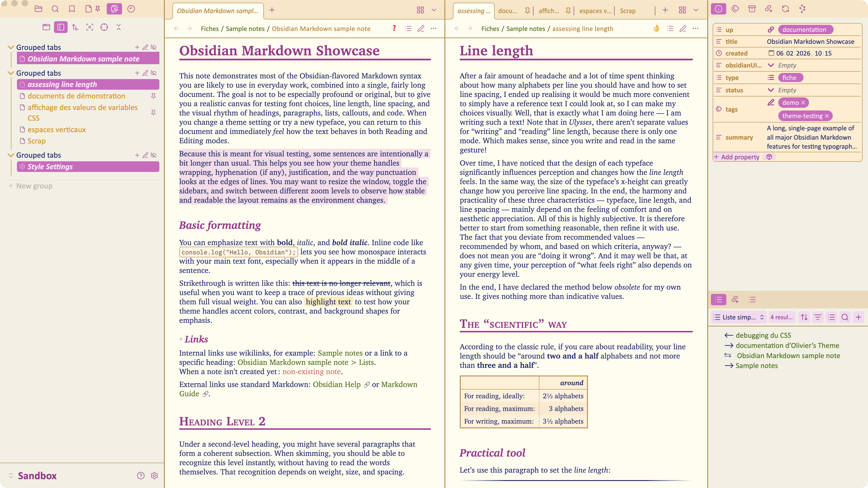
Task: Click the sort order arrows in results panel
Action: point(804,317)
